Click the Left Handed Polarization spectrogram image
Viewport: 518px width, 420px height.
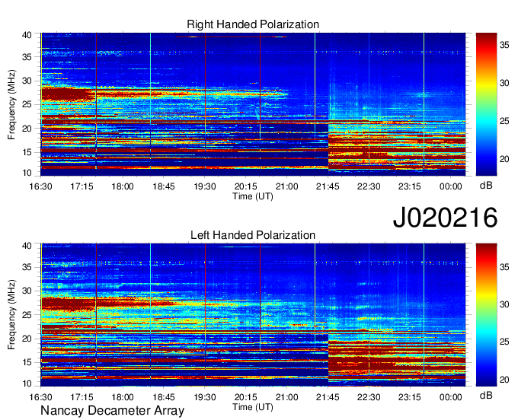(253, 315)
